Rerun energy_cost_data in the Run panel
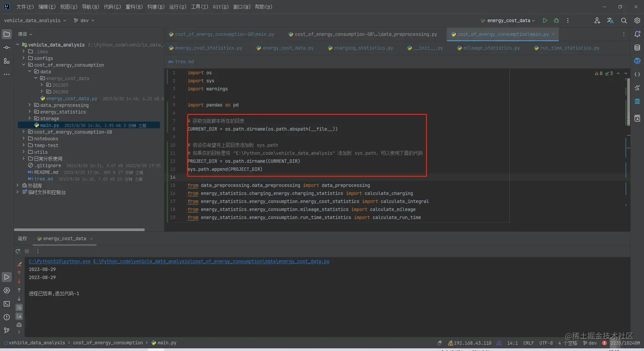Viewport: 644px width, 351px height. (18, 251)
